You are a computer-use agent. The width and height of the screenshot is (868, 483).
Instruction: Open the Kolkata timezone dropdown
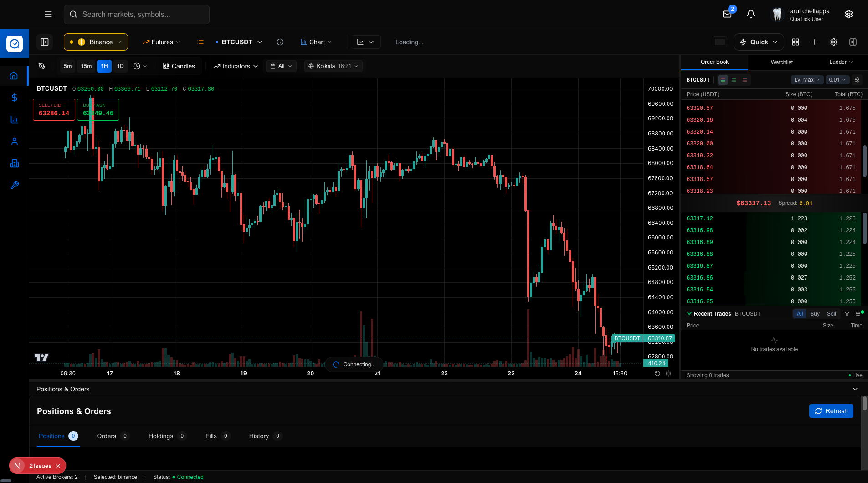pyautogui.click(x=333, y=66)
